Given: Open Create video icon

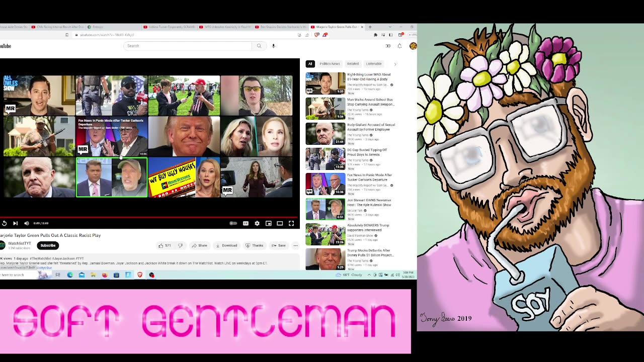Looking at the screenshot, I should coord(388,46).
